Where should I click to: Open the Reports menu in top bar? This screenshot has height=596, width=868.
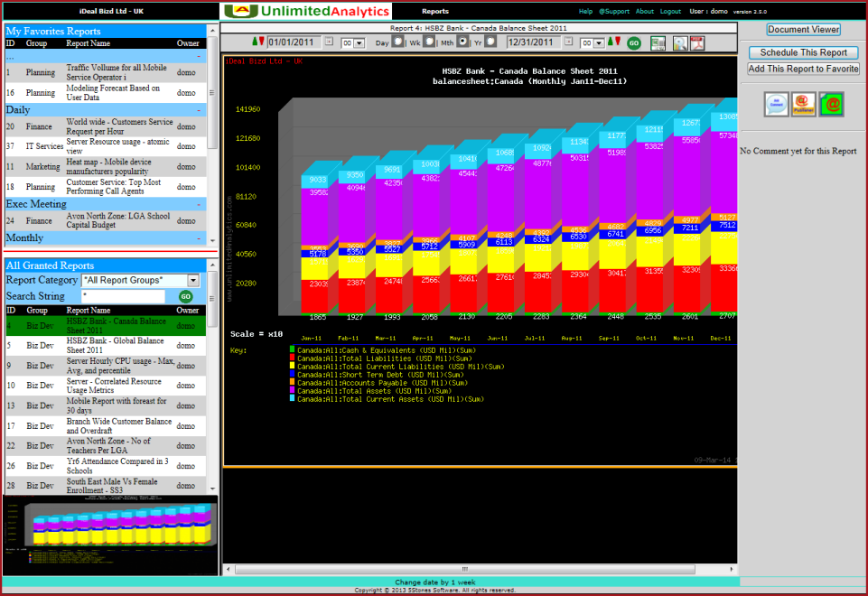click(435, 12)
